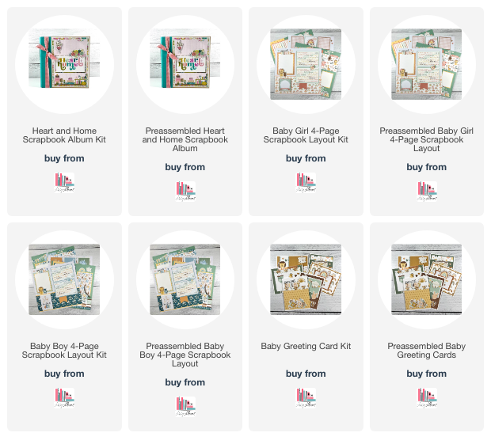Click the Baby Greeting Card Kit title link
The width and height of the screenshot is (491, 448).
306,346
